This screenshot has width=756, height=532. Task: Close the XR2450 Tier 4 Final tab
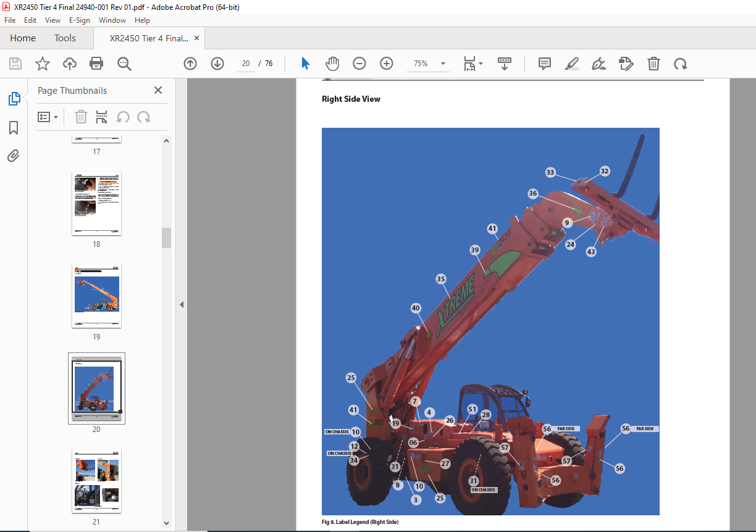pyautogui.click(x=197, y=38)
